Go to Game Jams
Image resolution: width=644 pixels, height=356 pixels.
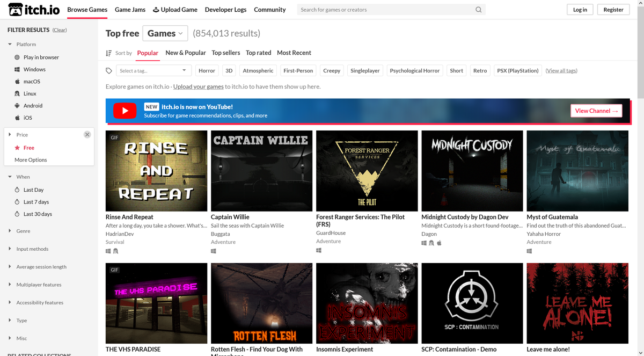click(130, 10)
